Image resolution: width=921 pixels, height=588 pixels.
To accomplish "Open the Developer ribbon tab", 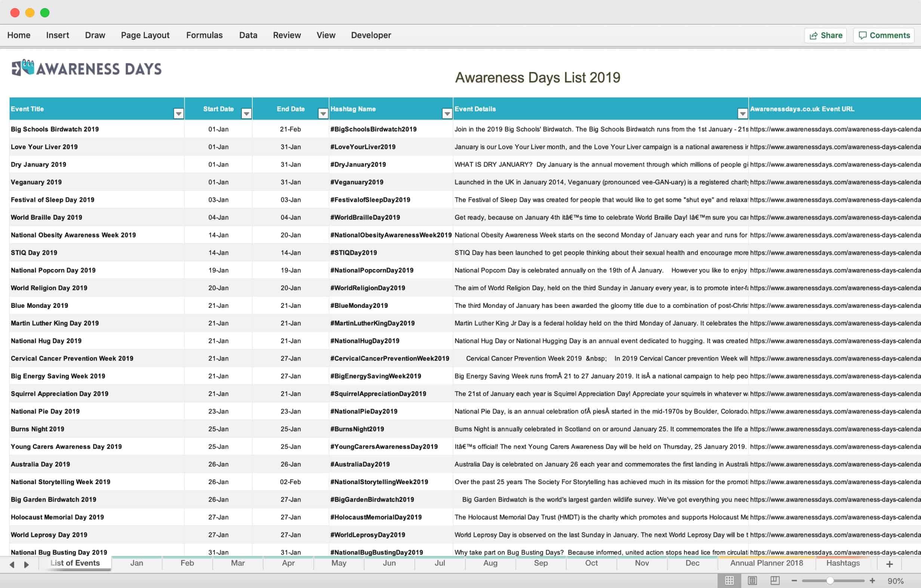I will pos(371,35).
